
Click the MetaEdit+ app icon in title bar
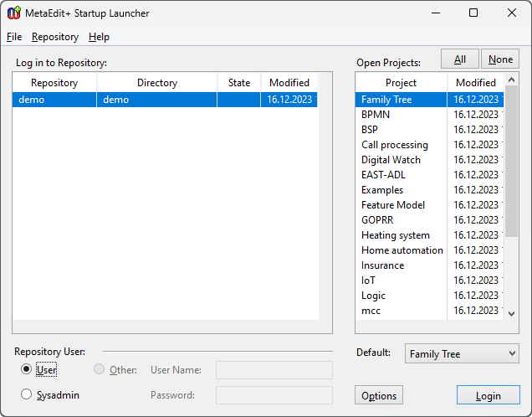[x=14, y=13]
